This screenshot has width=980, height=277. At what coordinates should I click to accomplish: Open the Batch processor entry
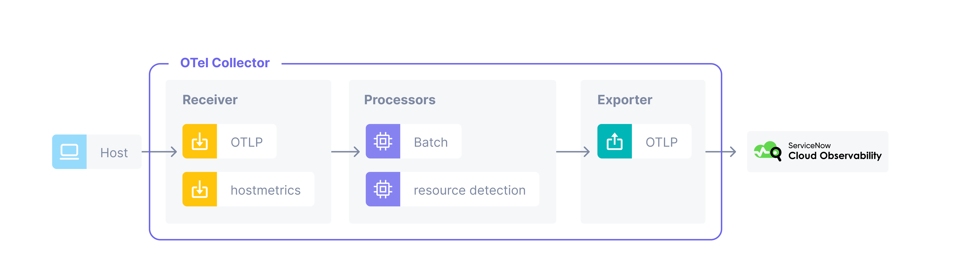[x=431, y=141]
